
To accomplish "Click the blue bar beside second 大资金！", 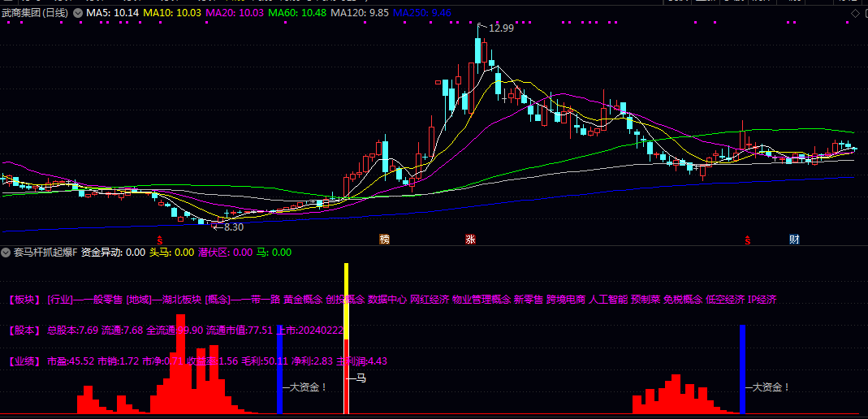I will [x=742, y=369].
